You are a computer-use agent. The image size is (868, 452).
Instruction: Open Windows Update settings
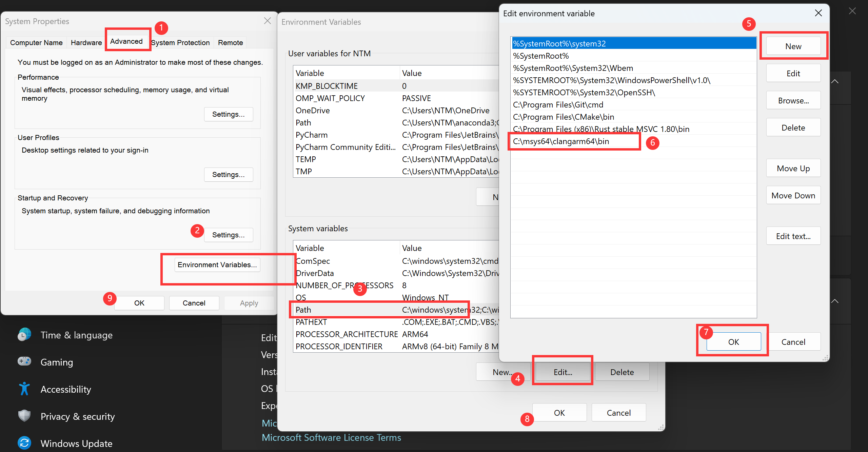[76, 443]
